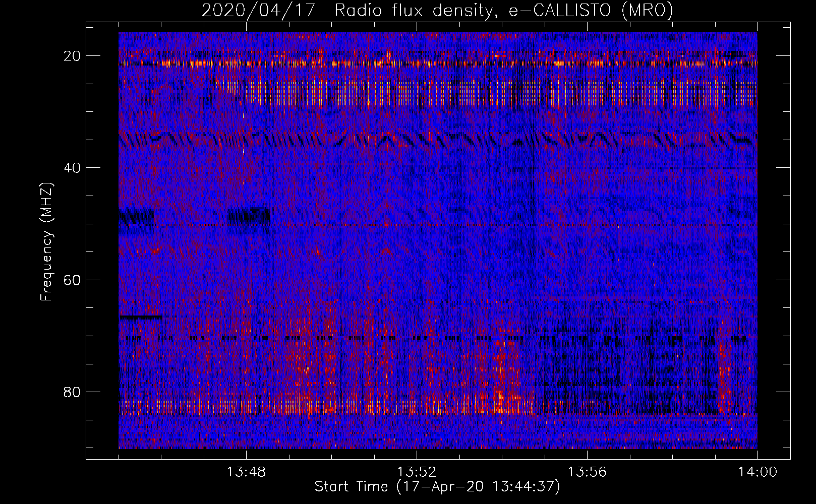Click the 40 MHz frequency tick label
Viewport: 816px width, 504px height.
point(72,168)
